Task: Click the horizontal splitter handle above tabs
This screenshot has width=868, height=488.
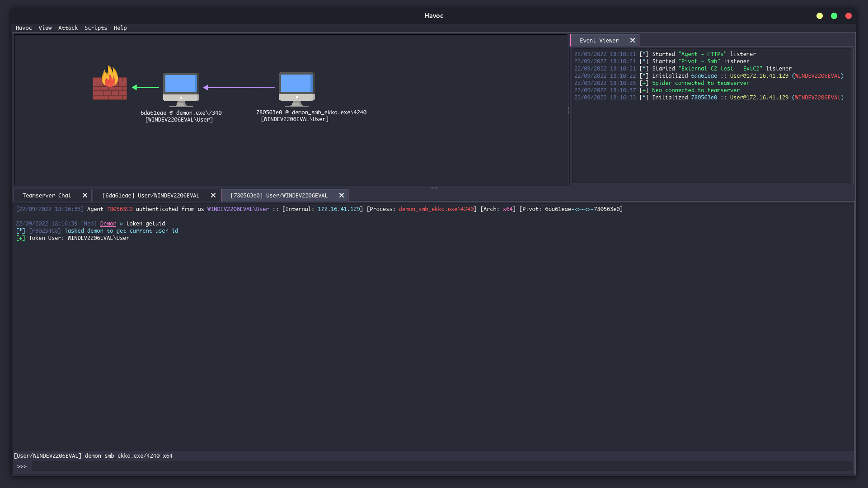Action: pos(434,188)
